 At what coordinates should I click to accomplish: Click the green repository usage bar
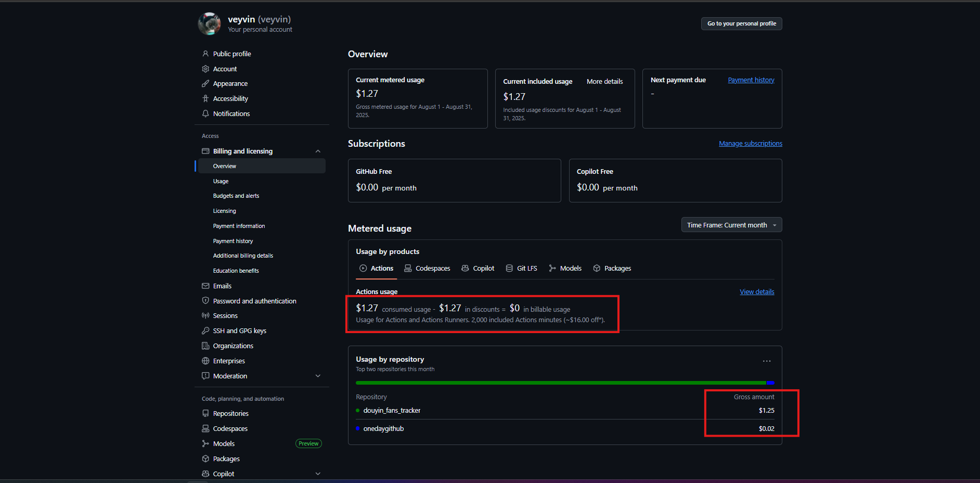560,383
